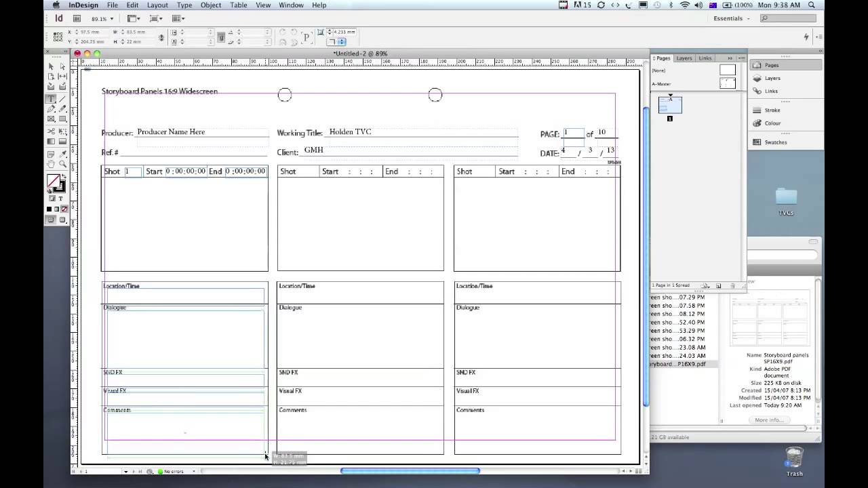Click the Apply Color black square

[x=49, y=209]
